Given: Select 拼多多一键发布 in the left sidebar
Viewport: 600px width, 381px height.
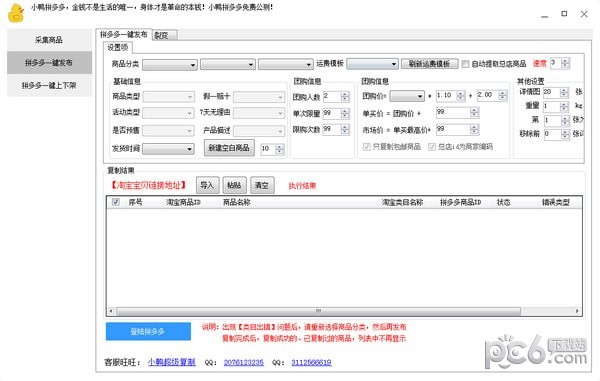Looking at the screenshot, I should [x=49, y=63].
